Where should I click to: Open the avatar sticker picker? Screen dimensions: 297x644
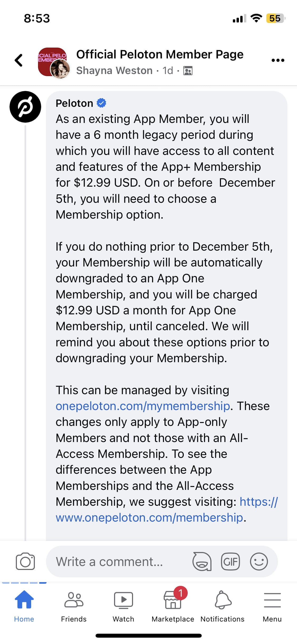click(202, 561)
